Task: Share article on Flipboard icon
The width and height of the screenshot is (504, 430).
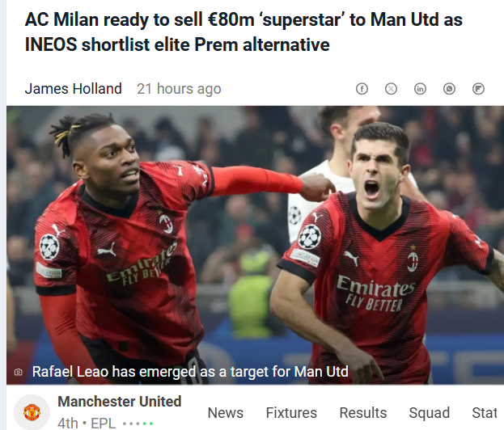Action: click(x=478, y=89)
